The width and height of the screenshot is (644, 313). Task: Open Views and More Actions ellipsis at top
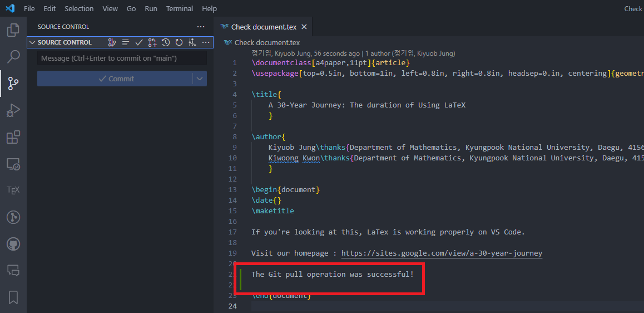tap(200, 27)
